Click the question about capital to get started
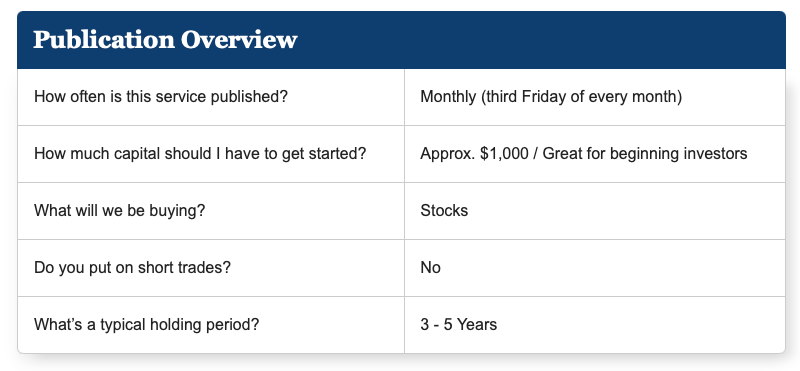 coord(200,154)
